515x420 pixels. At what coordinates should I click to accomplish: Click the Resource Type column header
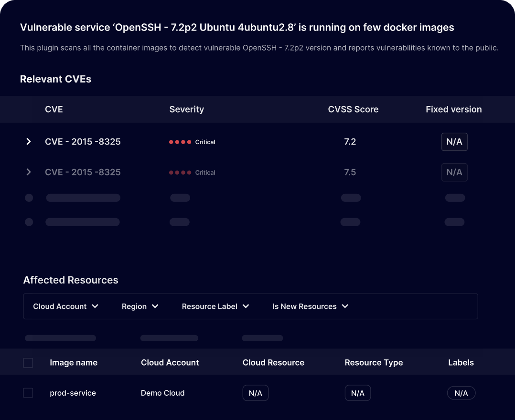point(374,363)
